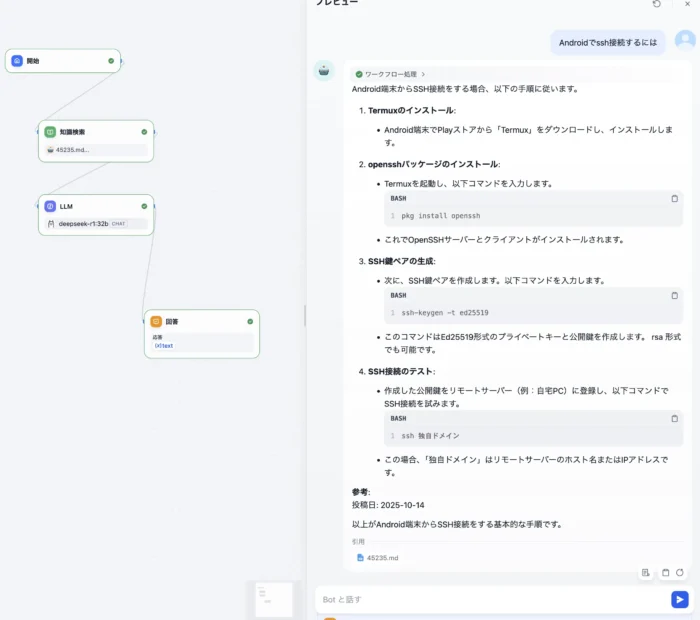700x620 pixels.
Task: Click the text variable in 回答 node
Action: [164, 346]
